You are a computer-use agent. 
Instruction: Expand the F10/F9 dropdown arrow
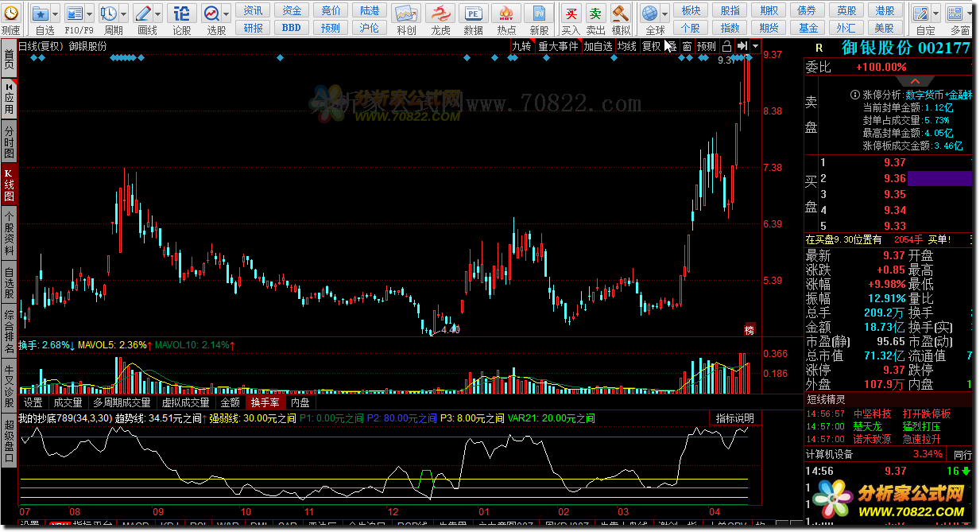(x=90, y=14)
